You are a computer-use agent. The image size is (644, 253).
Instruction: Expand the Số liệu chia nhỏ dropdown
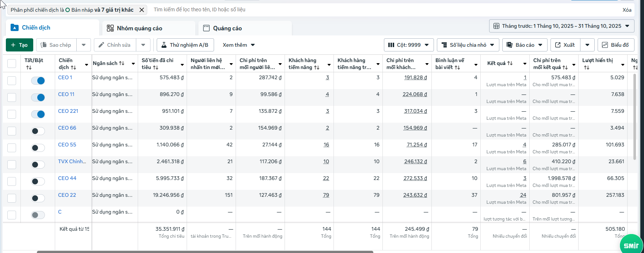468,45
